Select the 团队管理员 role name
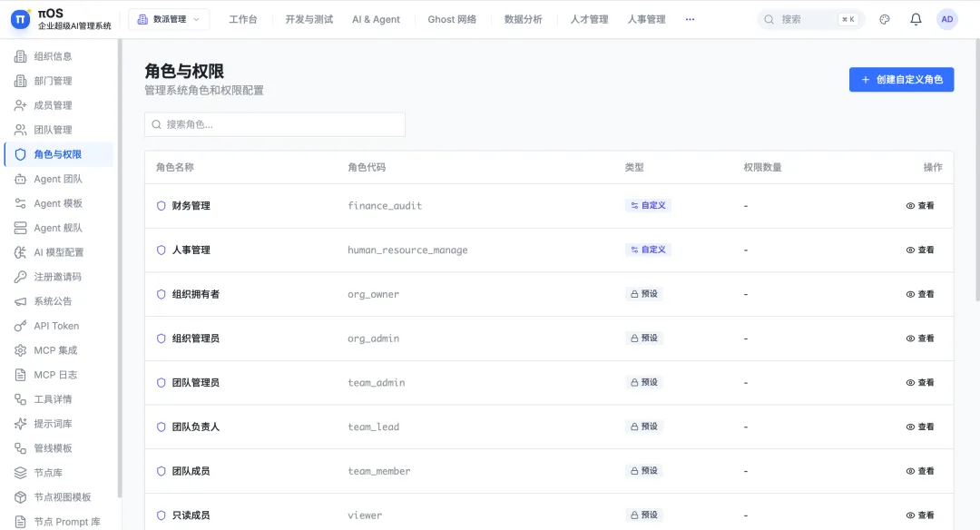The height and width of the screenshot is (530, 980). point(196,382)
